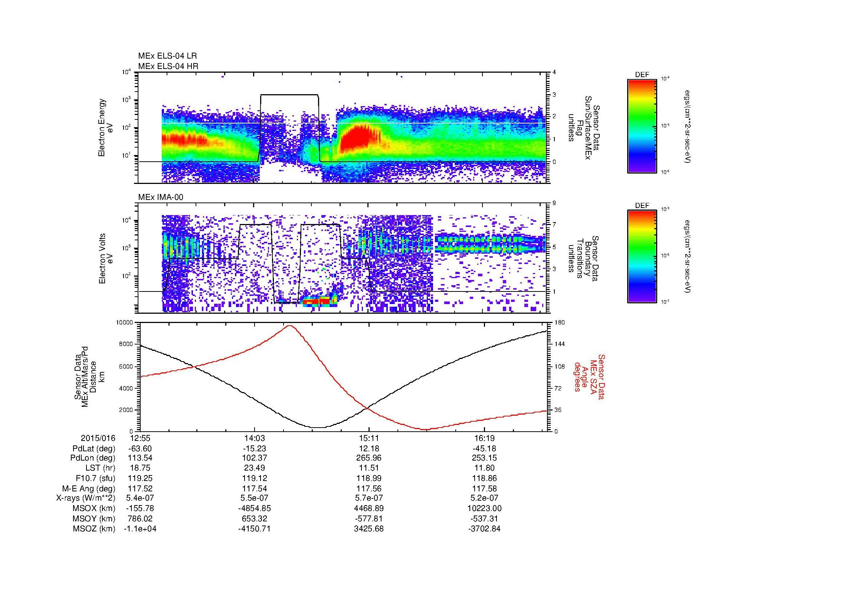
Task: Click the 'MSOX (km)' row label
Action: point(94,508)
